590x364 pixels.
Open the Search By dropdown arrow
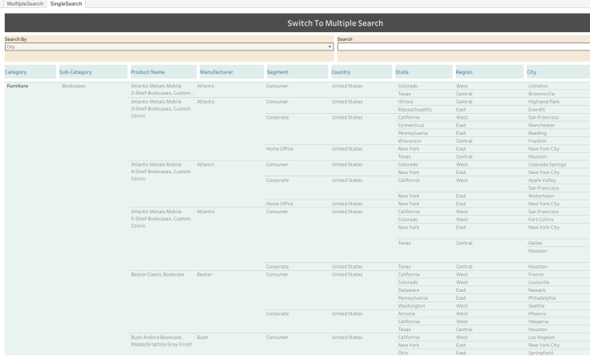[x=330, y=47]
